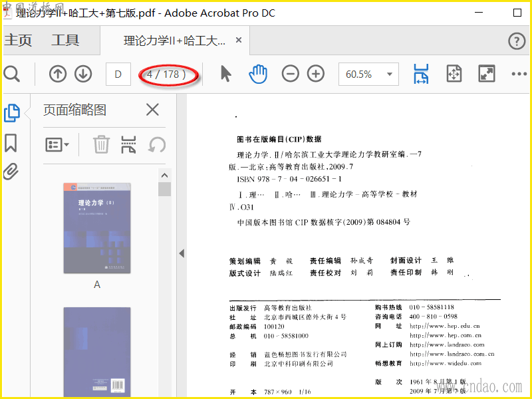Click the classification text Ⅳ. O31

click(241, 207)
